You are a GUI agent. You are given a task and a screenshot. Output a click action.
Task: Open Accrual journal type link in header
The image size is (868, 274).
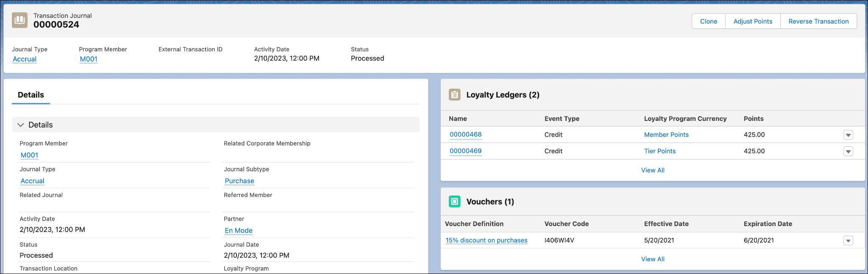tap(25, 59)
